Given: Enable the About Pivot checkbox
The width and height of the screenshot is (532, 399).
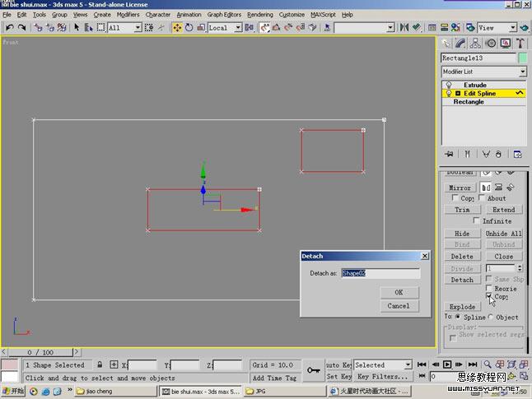Looking at the screenshot, I should [482, 197].
